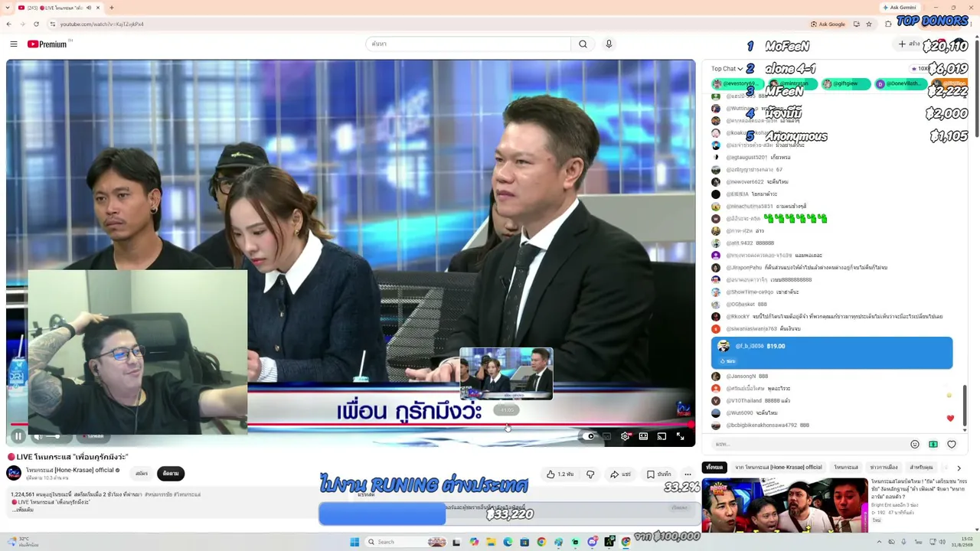The width and height of the screenshot is (980, 551).
Task: Open File Explorer from taskbar
Action: tap(491, 542)
